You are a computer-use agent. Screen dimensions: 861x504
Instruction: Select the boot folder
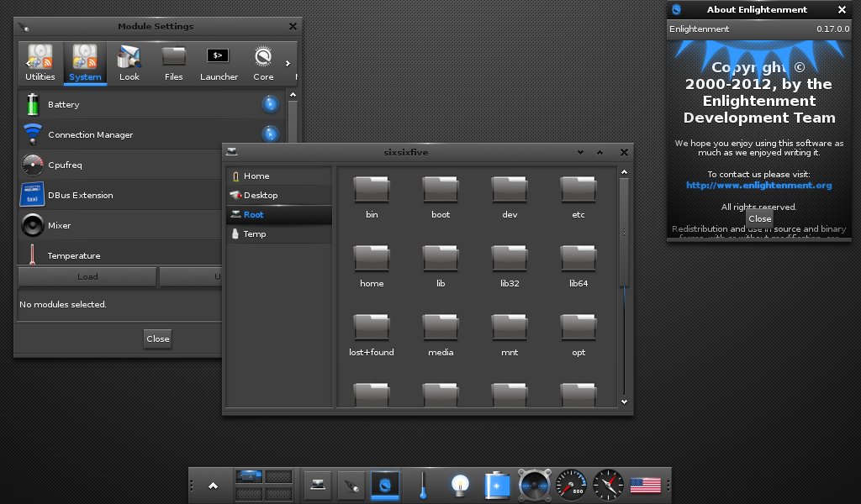click(x=441, y=197)
